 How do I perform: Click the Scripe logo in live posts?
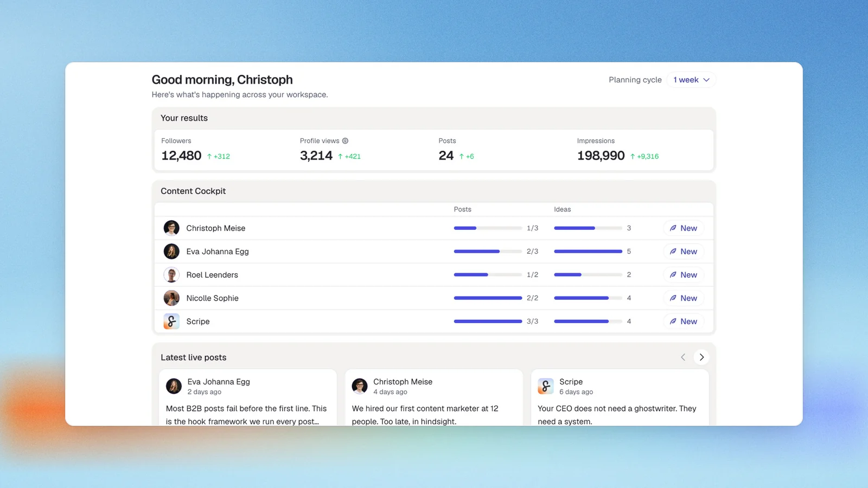click(x=546, y=386)
